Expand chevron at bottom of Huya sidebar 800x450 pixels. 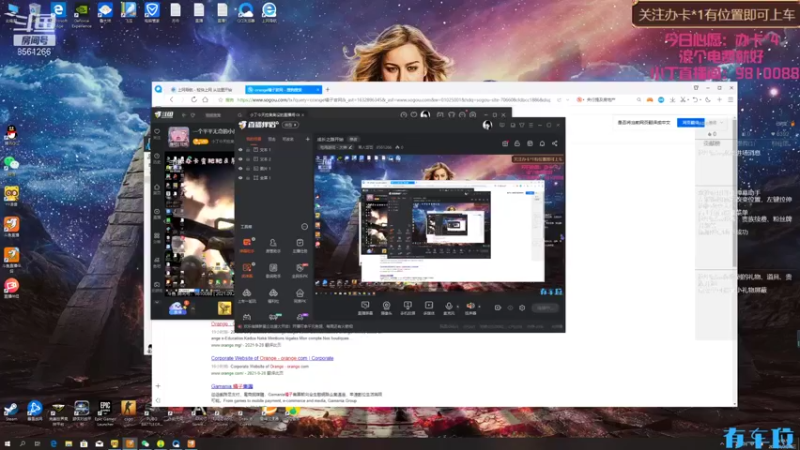[157, 302]
